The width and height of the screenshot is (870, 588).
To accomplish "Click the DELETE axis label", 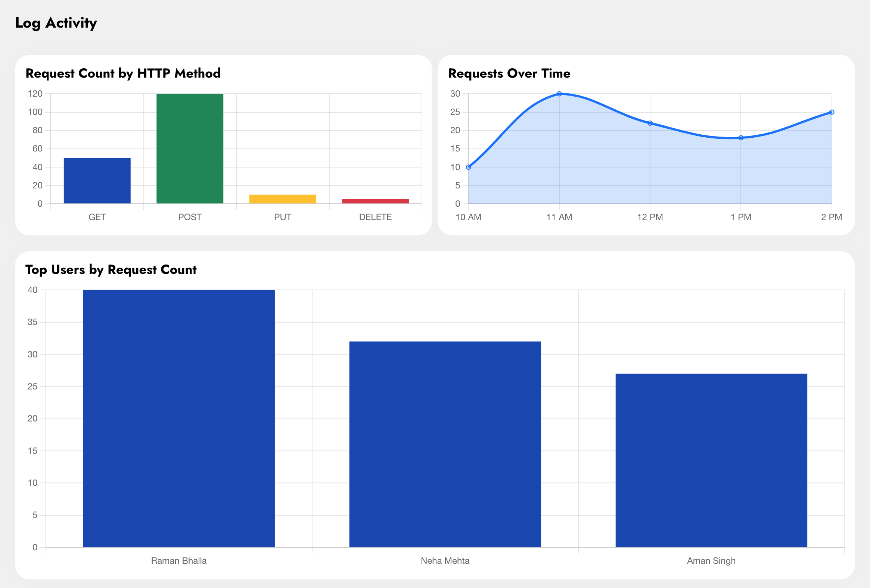I will pos(375,217).
